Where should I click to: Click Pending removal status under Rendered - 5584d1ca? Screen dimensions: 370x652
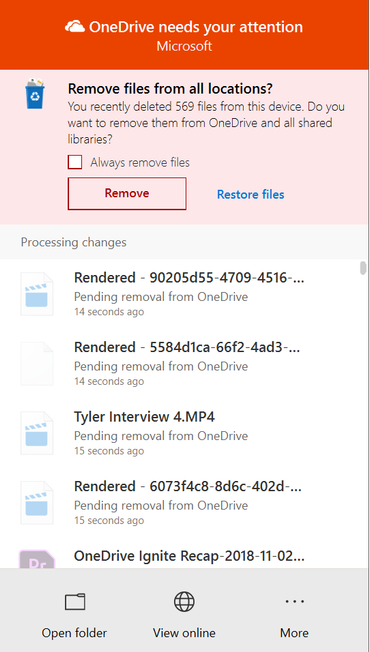point(161,366)
